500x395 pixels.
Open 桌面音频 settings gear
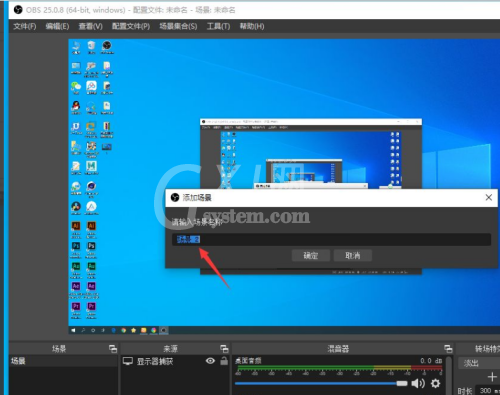click(435, 383)
